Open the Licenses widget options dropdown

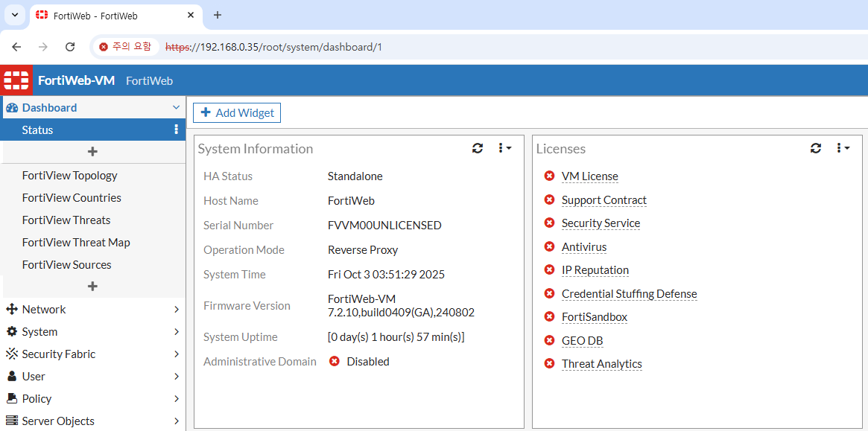click(x=843, y=147)
